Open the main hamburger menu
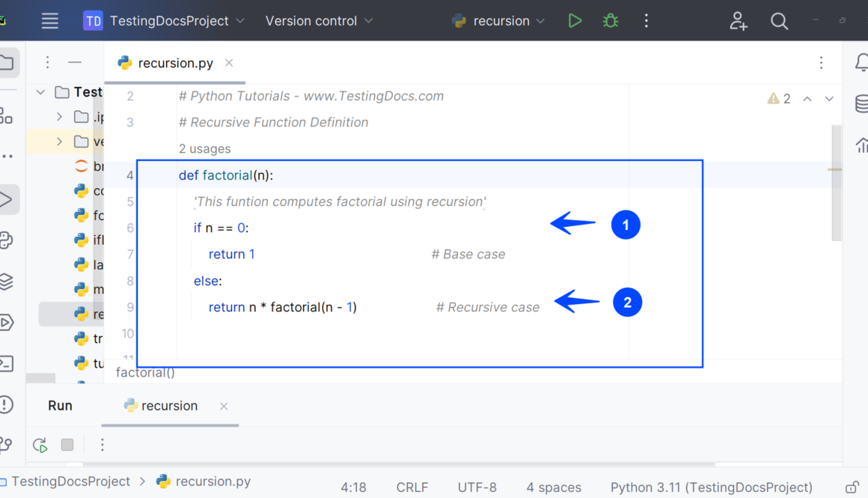The height and width of the screenshot is (498, 868). pyautogui.click(x=50, y=21)
